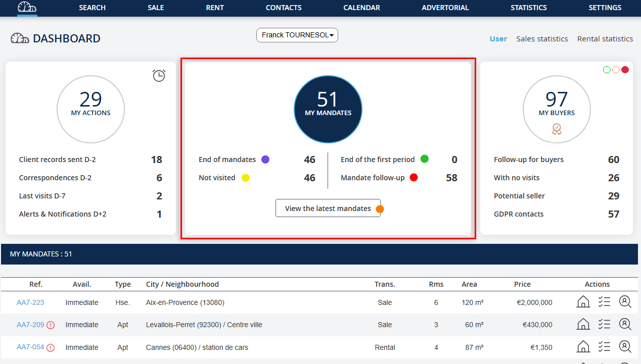The image size is (641, 364).
Task: Open the STATISTICS menu
Action: [529, 8]
